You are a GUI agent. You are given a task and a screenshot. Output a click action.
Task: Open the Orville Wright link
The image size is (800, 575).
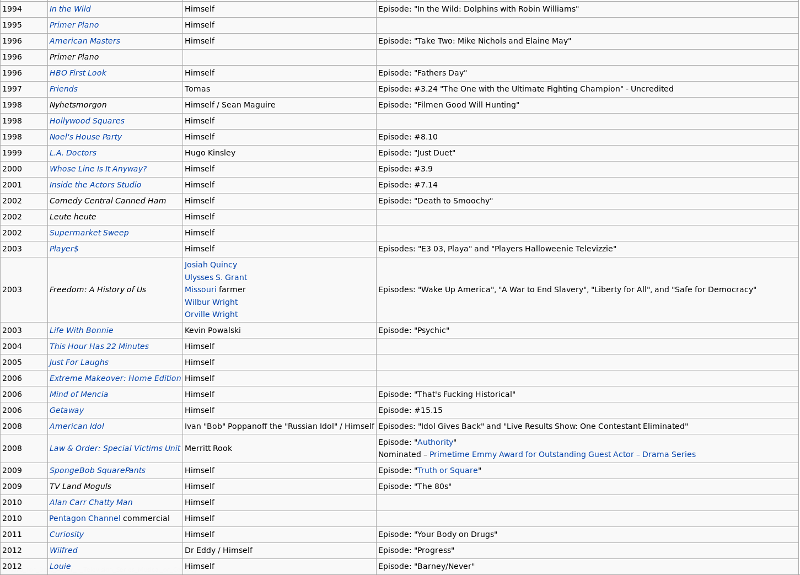coord(211,314)
